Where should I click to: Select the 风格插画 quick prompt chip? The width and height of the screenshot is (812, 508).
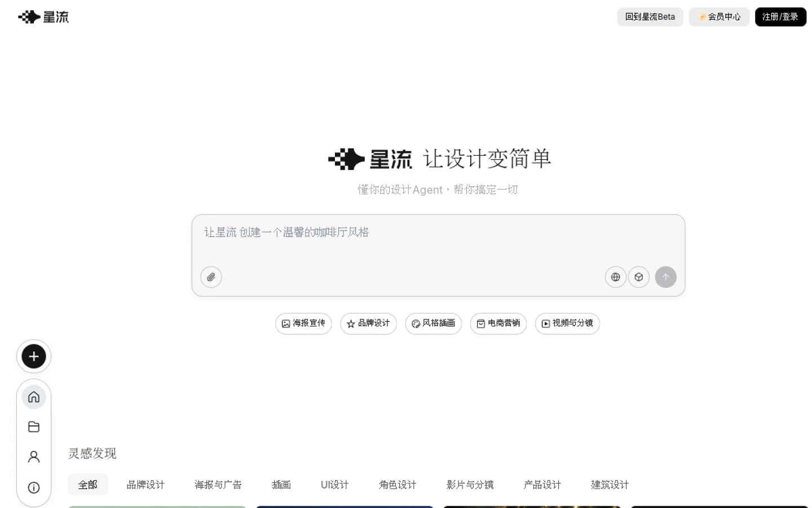pos(433,323)
